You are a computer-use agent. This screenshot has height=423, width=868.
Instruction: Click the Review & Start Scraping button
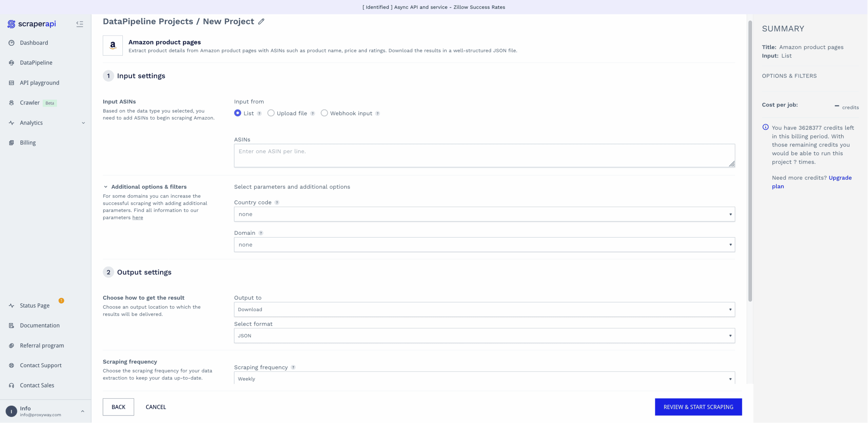698,407
